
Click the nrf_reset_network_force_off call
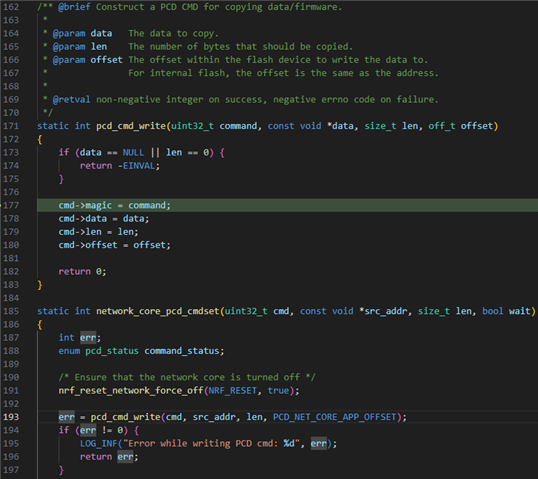point(131,391)
